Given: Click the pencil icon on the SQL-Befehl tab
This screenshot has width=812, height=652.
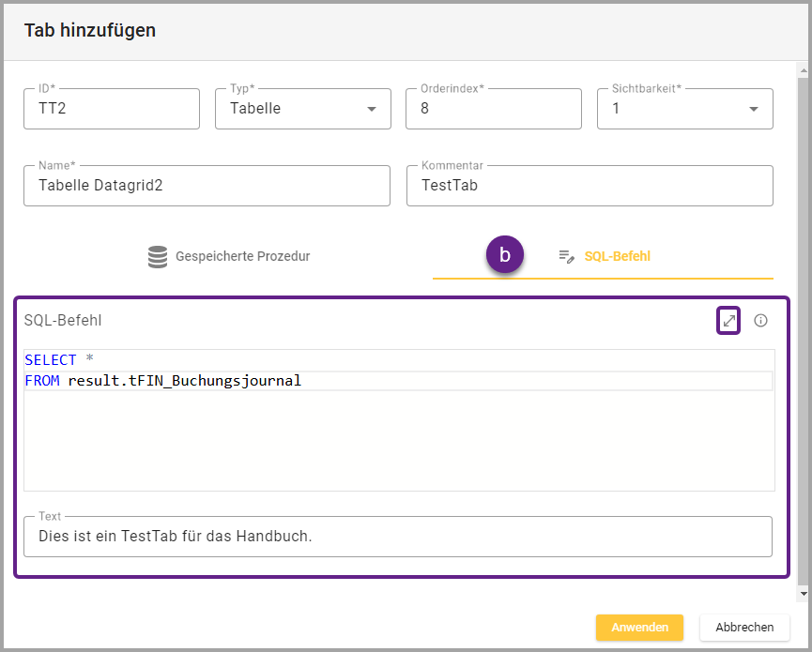Looking at the screenshot, I should pyautogui.click(x=566, y=256).
